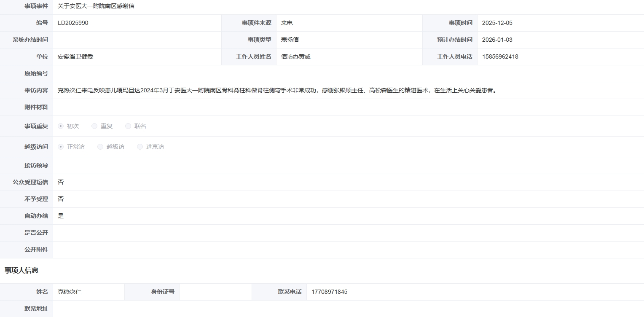Viewport: 644px width, 317px height.
Task: Click the case number LD2025990
Action: [x=73, y=23]
